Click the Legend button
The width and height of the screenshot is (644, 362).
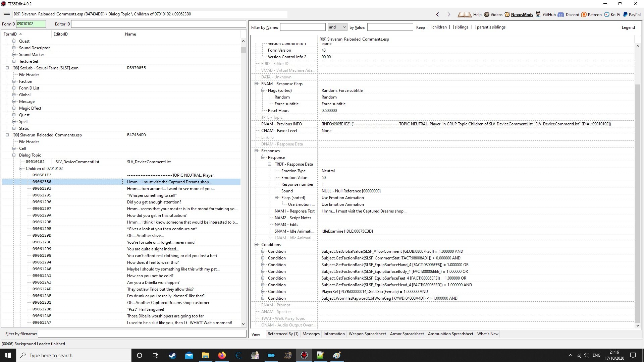(x=628, y=27)
